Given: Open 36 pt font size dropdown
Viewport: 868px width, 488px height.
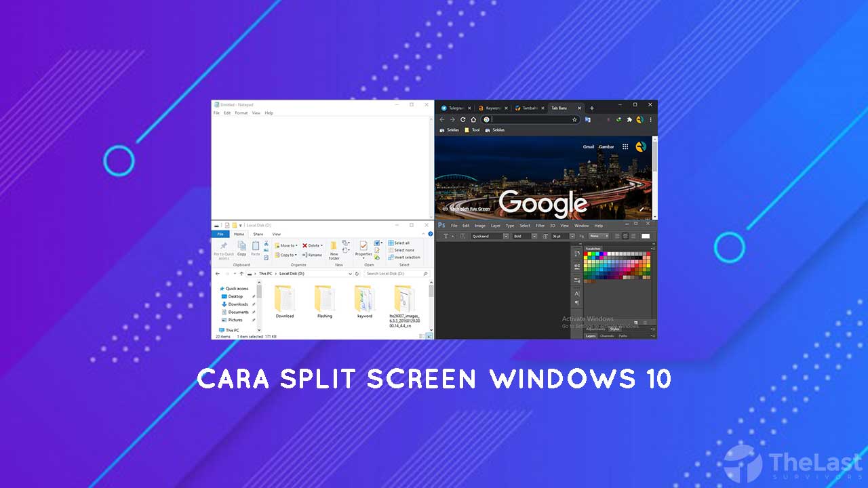Looking at the screenshot, I should pos(572,236).
